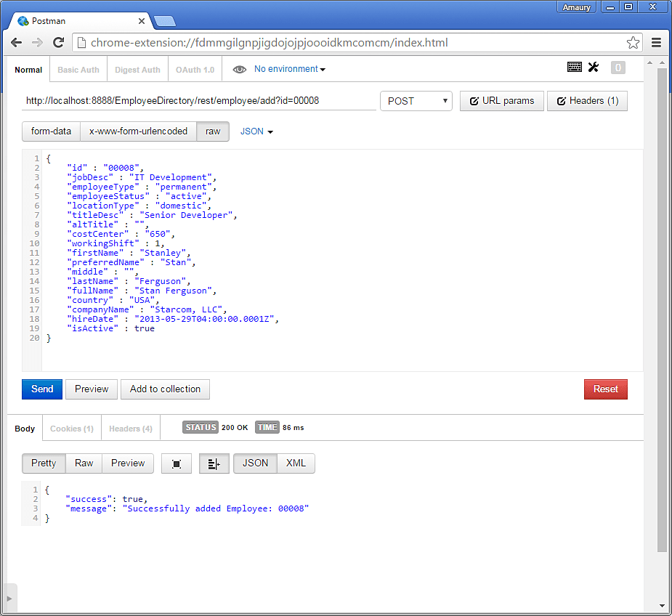Click the 200 OK status text
Screen dimensions: 672x616
tap(235, 427)
